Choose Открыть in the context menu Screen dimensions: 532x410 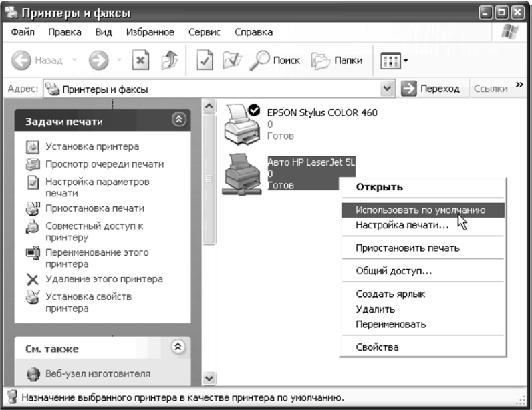[423, 187]
